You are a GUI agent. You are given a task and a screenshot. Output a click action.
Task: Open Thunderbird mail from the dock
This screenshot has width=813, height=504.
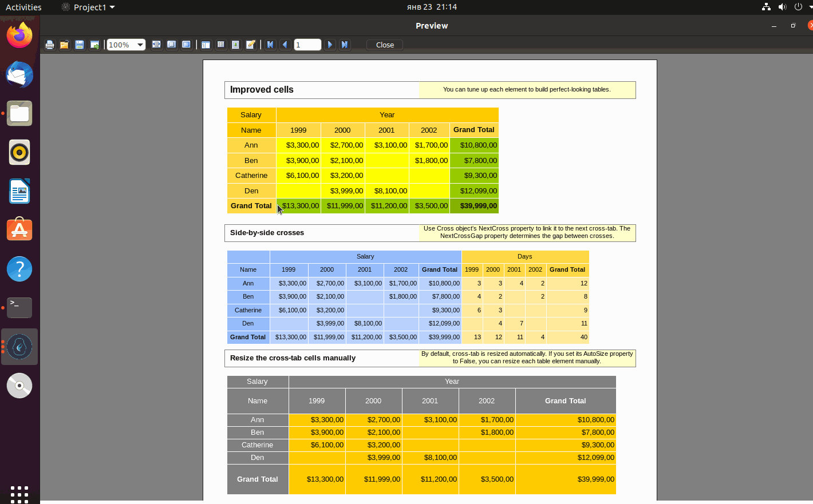[x=19, y=74]
